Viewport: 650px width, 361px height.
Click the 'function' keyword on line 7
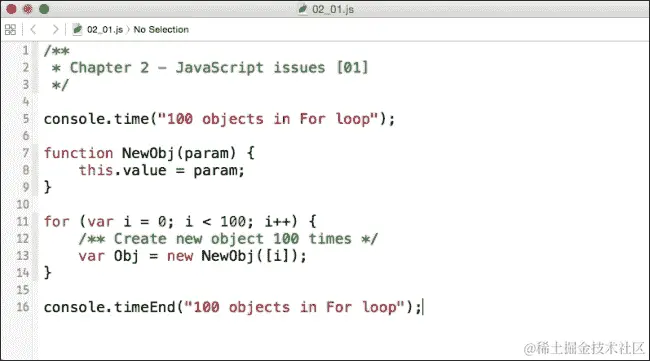click(x=78, y=153)
